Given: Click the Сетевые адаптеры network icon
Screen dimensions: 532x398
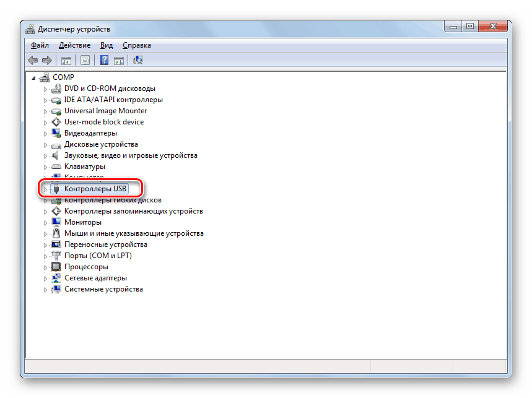Looking at the screenshot, I should coord(56,278).
